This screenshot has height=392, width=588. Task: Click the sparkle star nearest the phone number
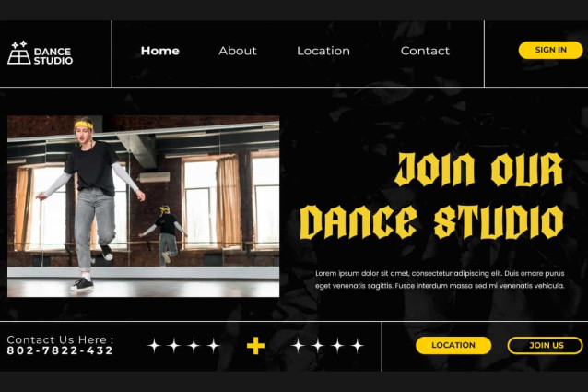[154, 346]
